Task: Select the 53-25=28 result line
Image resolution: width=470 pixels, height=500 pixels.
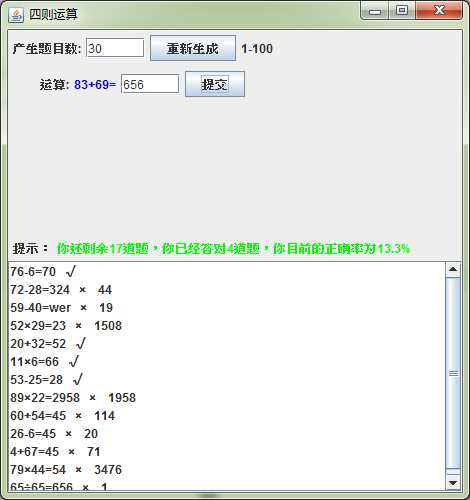Action: tap(47, 380)
